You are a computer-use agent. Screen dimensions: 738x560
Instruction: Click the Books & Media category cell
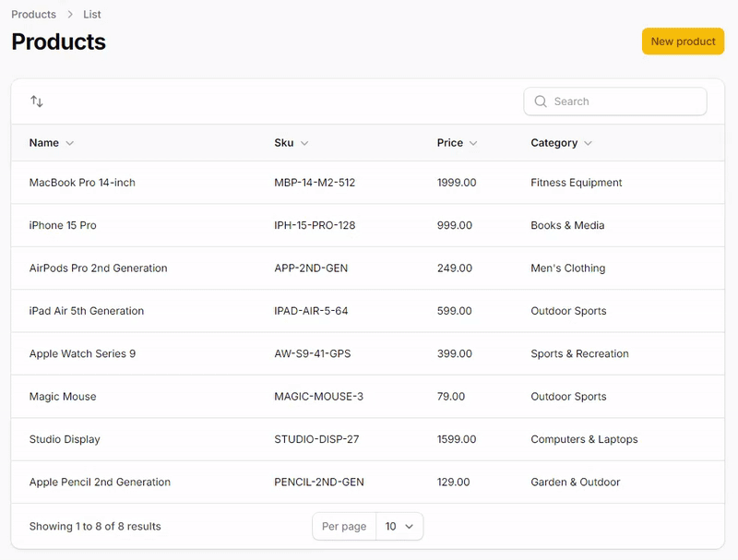(567, 225)
